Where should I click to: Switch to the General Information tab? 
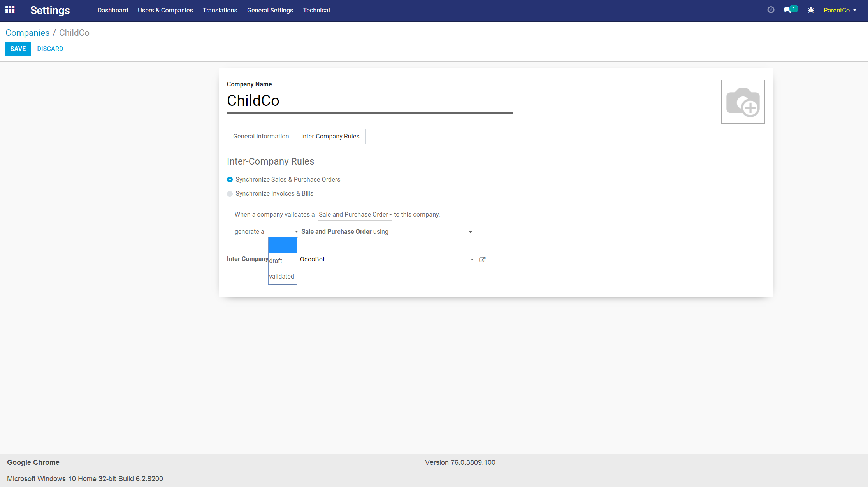(x=261, y=137)
